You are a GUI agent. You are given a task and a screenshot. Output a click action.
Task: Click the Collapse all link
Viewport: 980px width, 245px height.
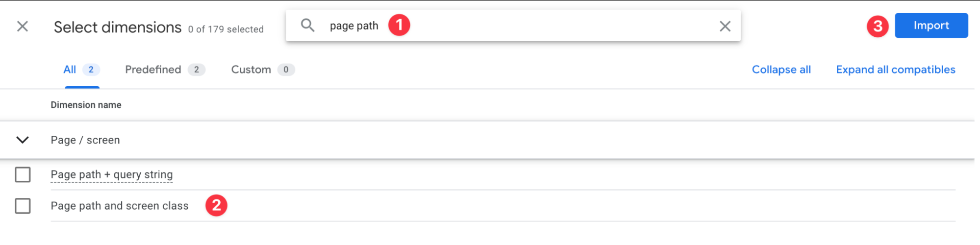781,70
